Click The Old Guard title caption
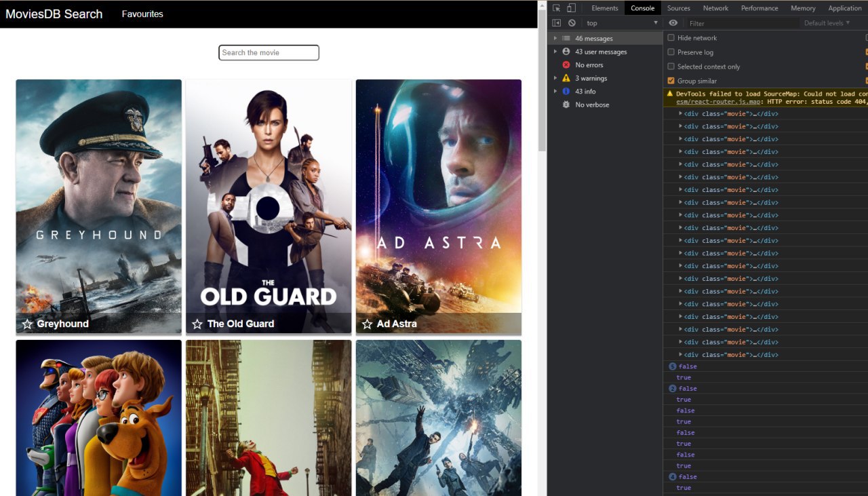This screenshot has height=496, width=868. [241, 324]
